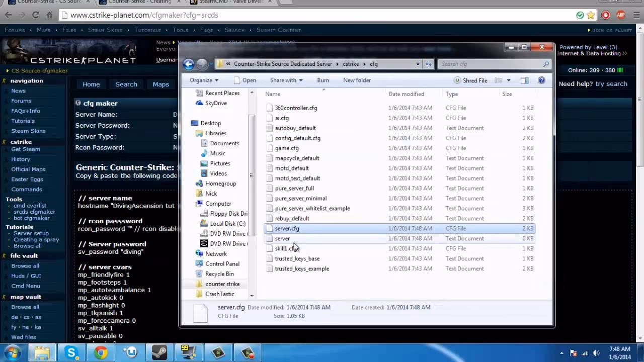Click the Home tab on the webpage
Viewport: 644px width, 362px height.
91,84
